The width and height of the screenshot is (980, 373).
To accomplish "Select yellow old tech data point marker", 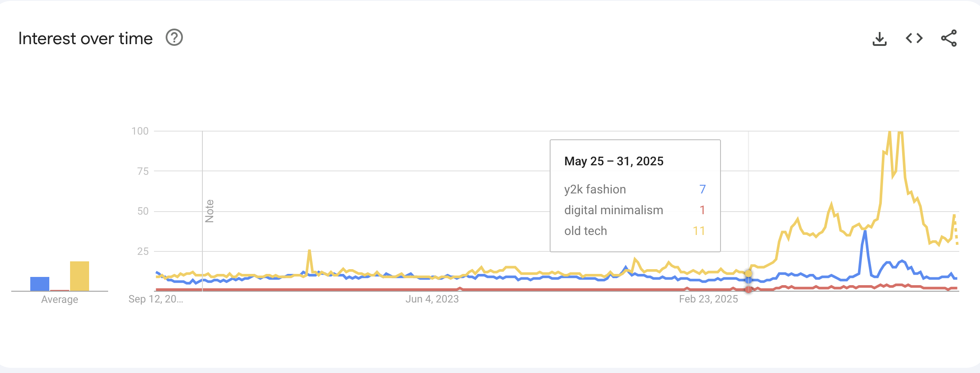I will (x=748, y=273).
